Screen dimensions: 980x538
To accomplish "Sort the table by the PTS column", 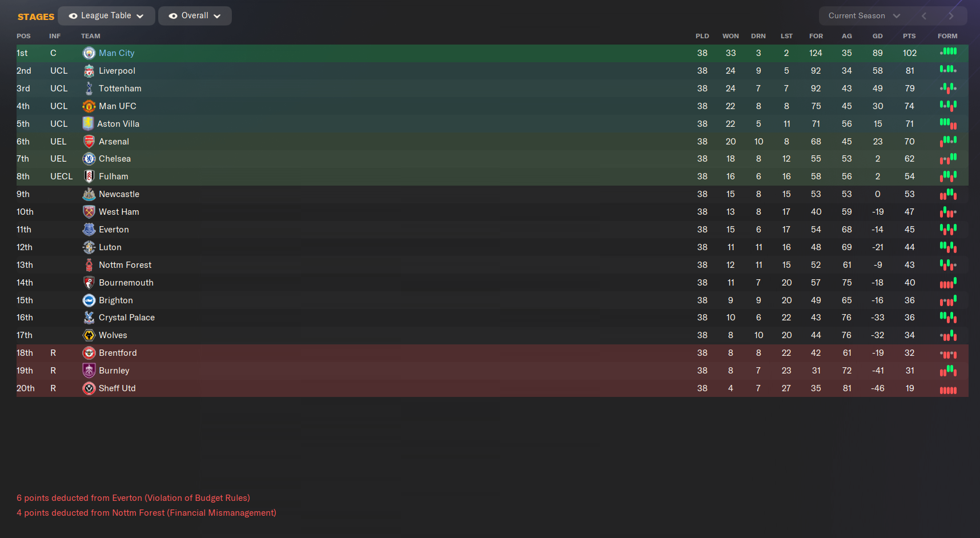I will point(909,36).
